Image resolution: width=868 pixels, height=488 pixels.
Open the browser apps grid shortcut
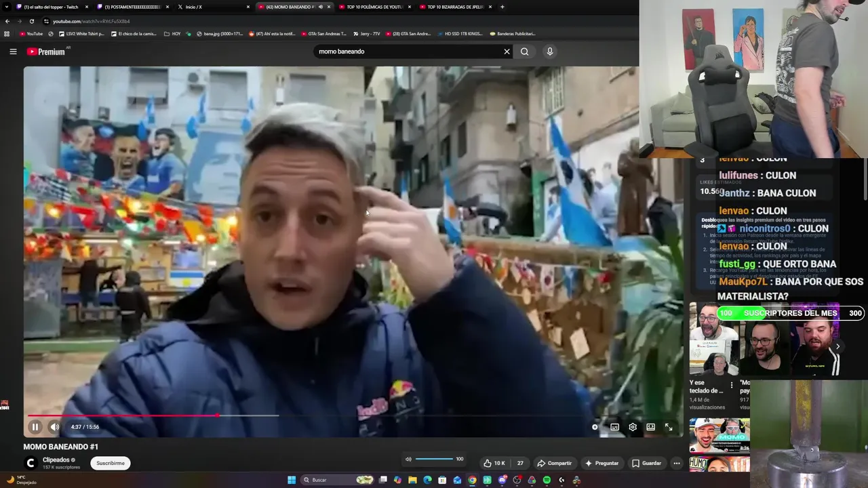pos(7,33)
